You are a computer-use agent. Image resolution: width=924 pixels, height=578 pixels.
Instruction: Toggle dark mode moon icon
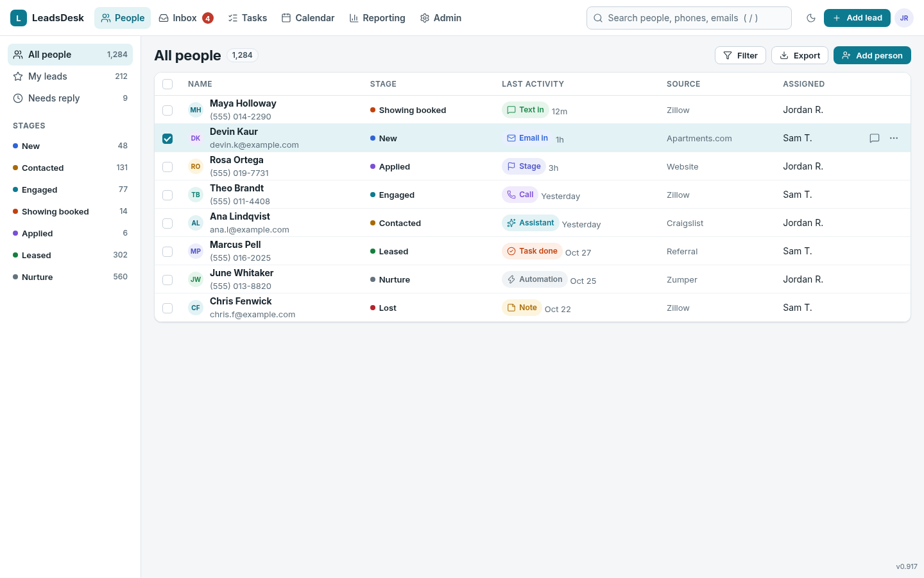[811, 18]
